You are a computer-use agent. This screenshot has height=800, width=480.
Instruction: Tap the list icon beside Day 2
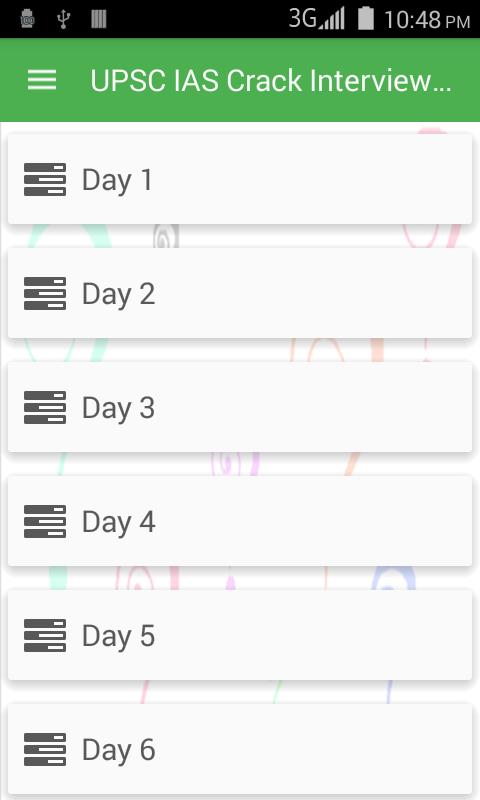[45, 293]
